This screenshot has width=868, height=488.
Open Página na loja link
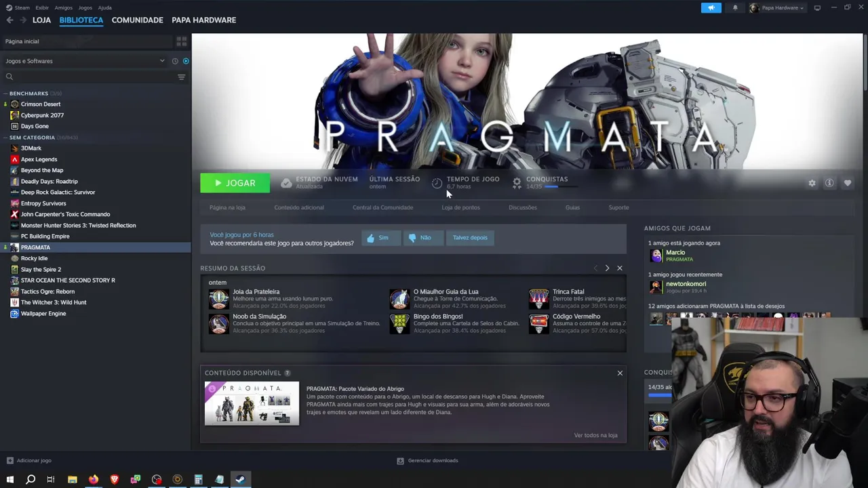coord(227,207)
